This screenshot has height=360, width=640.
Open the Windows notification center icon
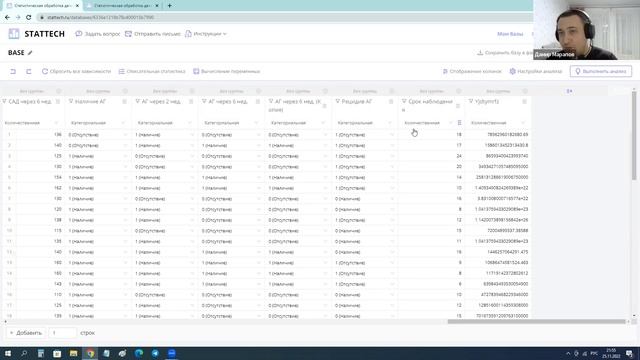coord(629,353)
